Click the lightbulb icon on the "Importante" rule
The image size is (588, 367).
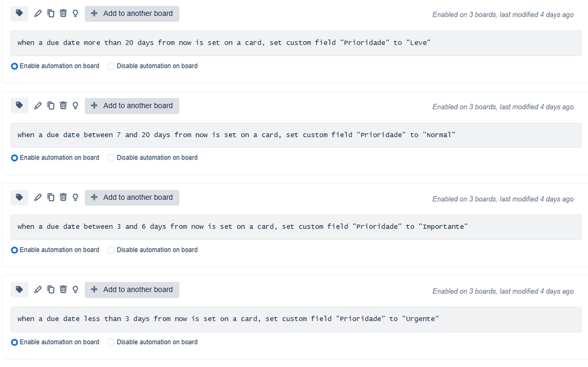[x=75, y=198]
